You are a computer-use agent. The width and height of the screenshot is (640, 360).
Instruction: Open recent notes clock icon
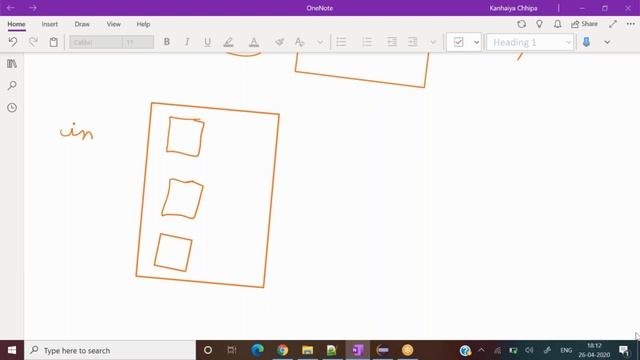12,108
